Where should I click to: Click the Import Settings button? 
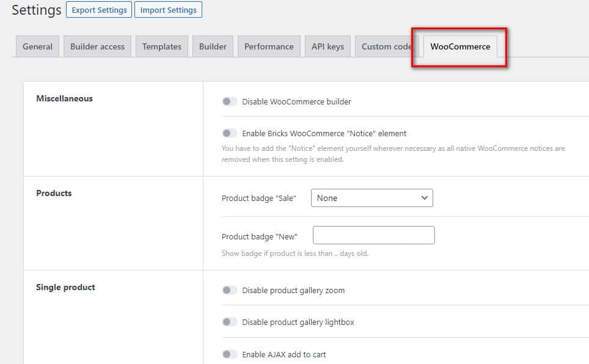click(x=168, y=10)
